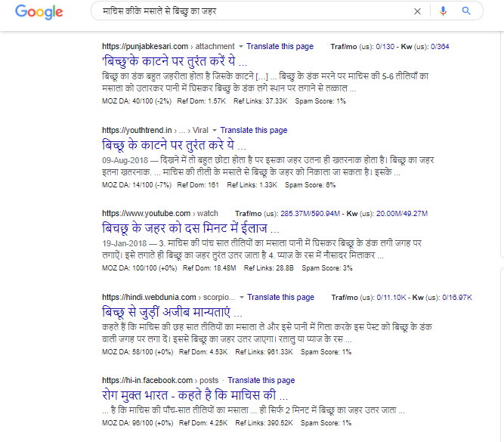Image resolution: width=504 pixels, height=442 pixels.
Task: Click keyword value 20.00M/49.27M for YouTube
Action: point(402,214)
